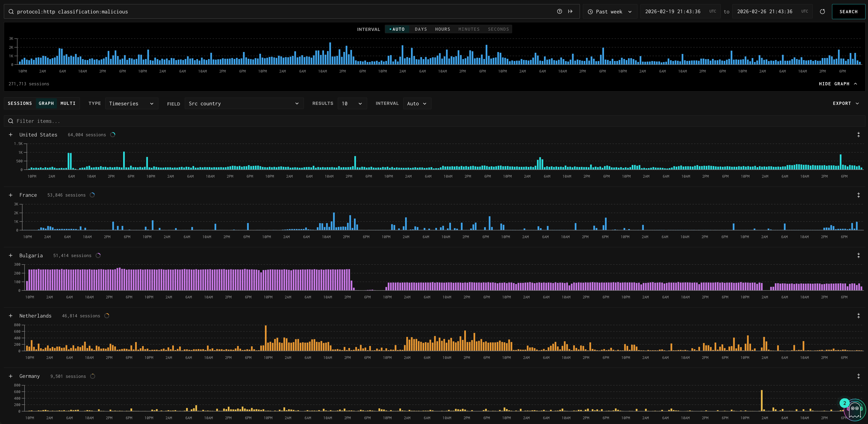Click the share/export query arrow icon
The image size is (868, 424).
point(570,11)
